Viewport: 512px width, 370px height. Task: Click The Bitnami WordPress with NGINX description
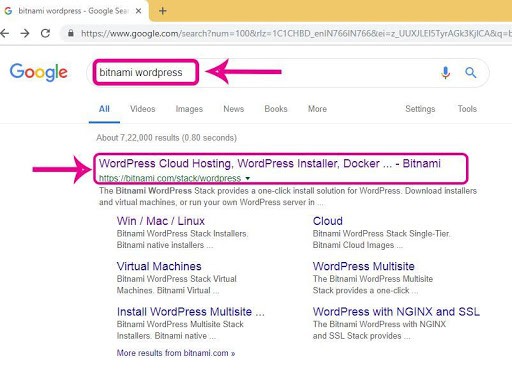click(379, 330)
